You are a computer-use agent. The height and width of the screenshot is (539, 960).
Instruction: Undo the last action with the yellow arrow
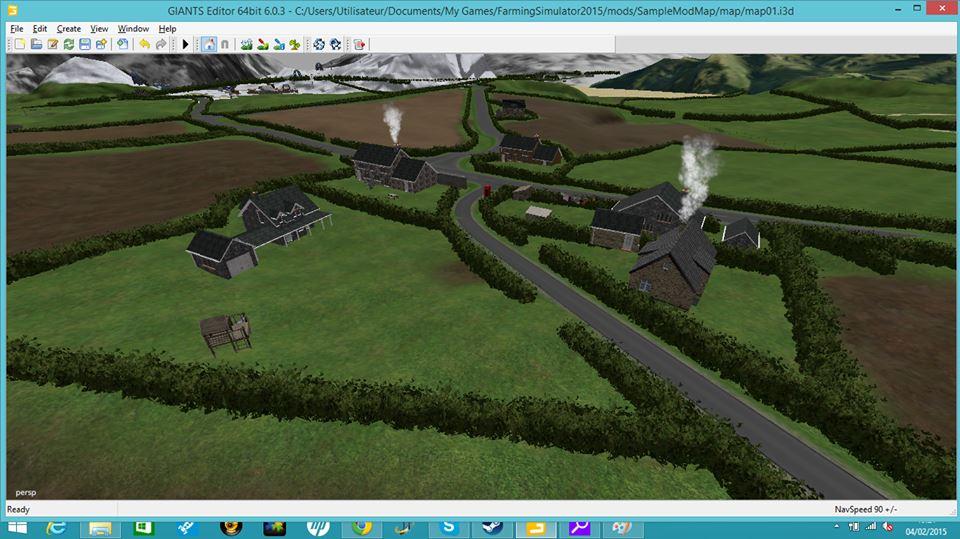145,44
